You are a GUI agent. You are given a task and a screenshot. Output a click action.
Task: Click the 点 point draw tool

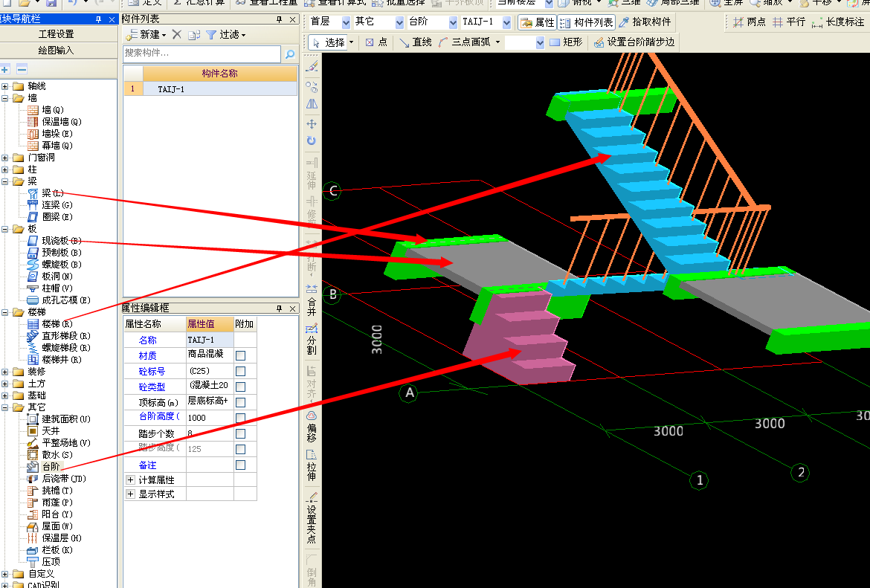click(x=376, y=42)
